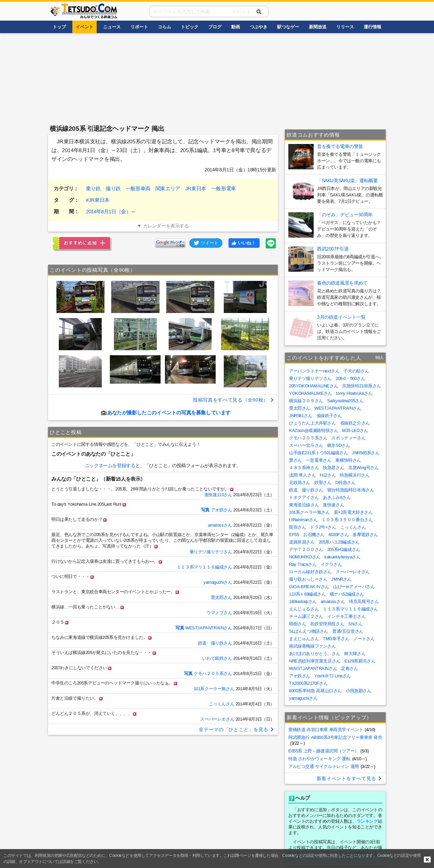This screenshot has width=434, height=868.
Task: Click the おすすめに追加 button
Action: point(82,243)
